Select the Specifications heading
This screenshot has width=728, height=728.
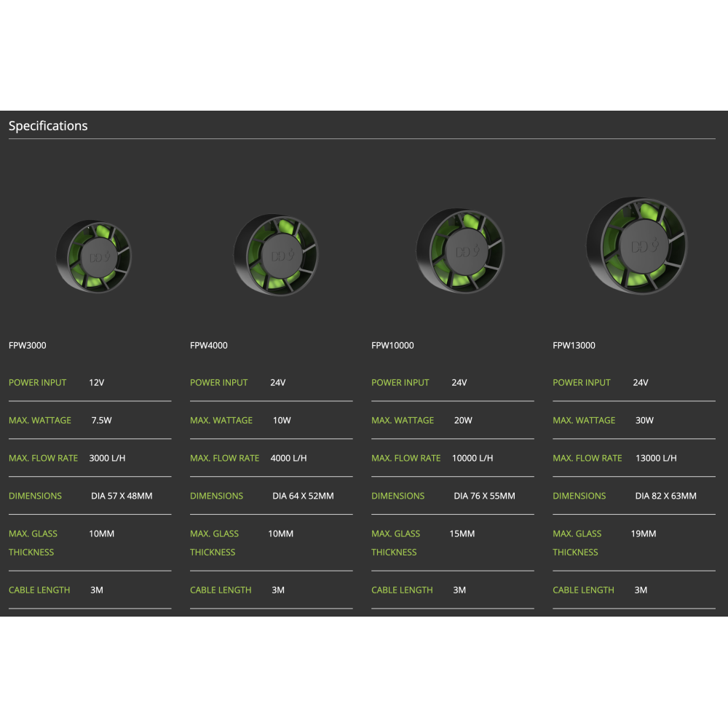pos(48,126)
